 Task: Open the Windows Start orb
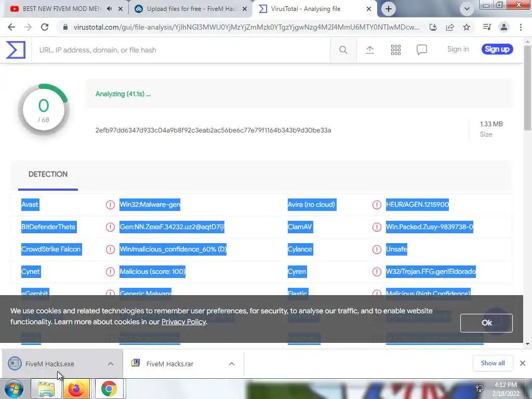[14, 389]
